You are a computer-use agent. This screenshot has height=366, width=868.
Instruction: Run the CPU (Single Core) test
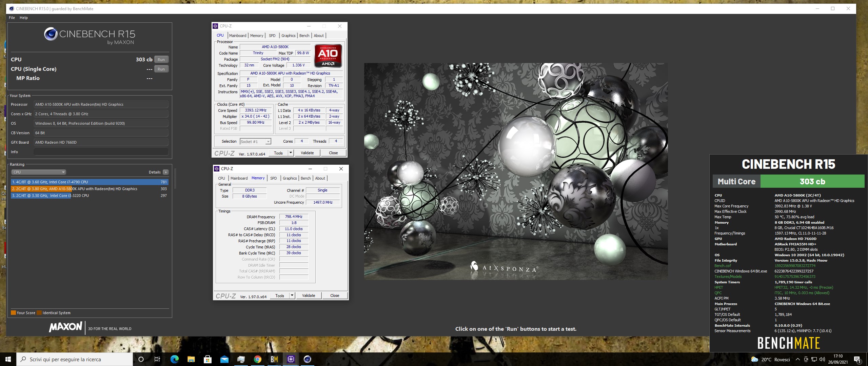[x=161, y=69]
